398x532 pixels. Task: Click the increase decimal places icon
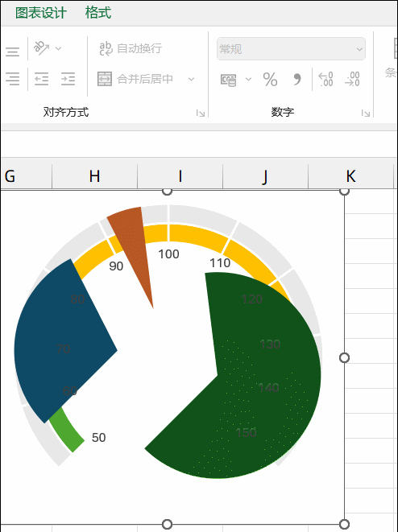pyautogui.click(x=325, y=79)
